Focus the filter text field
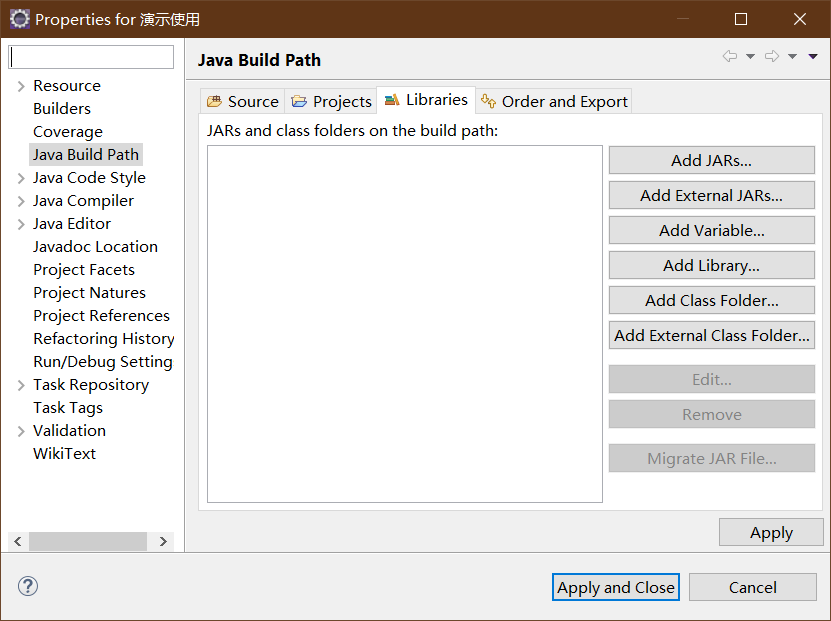 [91, 57]
